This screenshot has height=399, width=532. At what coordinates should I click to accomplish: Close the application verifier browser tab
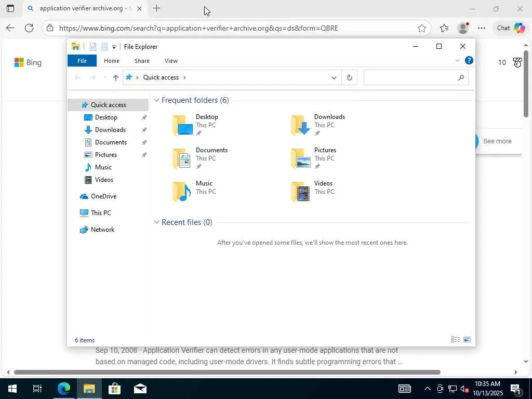(139, 9)
